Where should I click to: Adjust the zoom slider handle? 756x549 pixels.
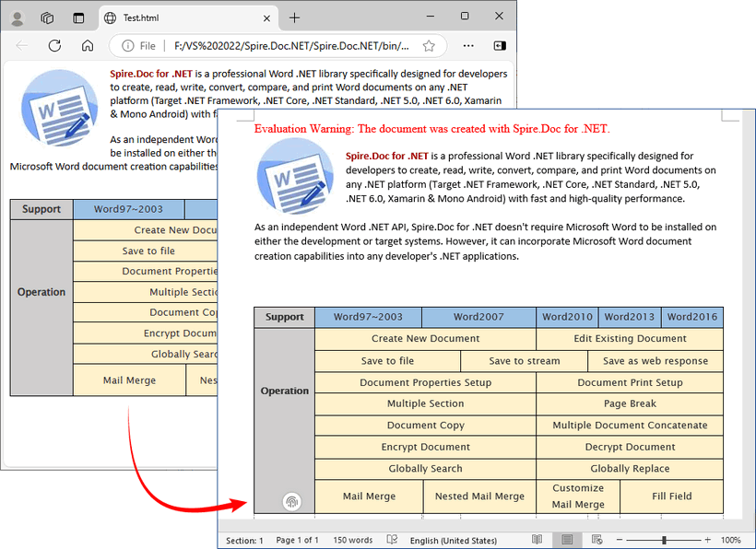[x=663, y=540]
